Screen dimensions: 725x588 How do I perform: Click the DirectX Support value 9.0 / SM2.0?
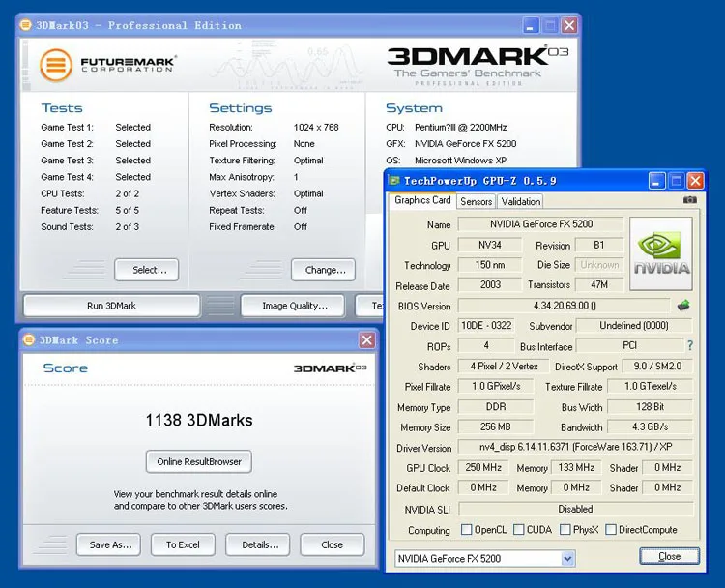click(x=657, y=366)
